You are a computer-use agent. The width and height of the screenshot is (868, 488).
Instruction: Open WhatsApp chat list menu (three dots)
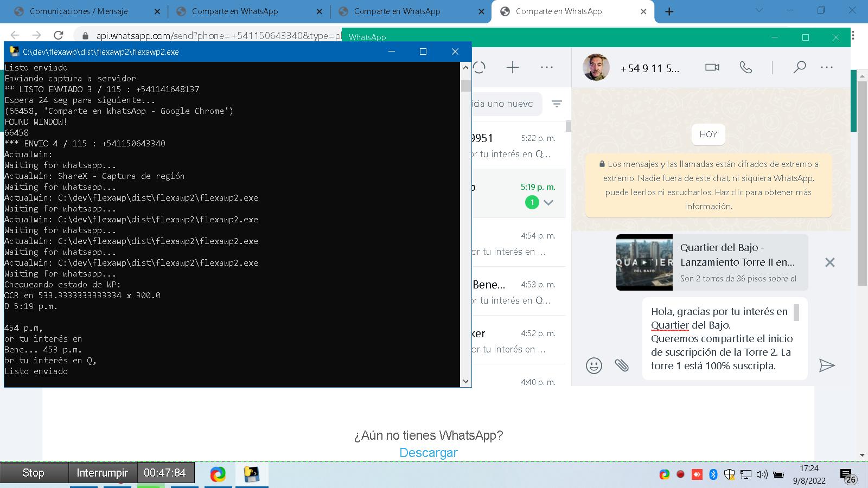pos(547,67)
